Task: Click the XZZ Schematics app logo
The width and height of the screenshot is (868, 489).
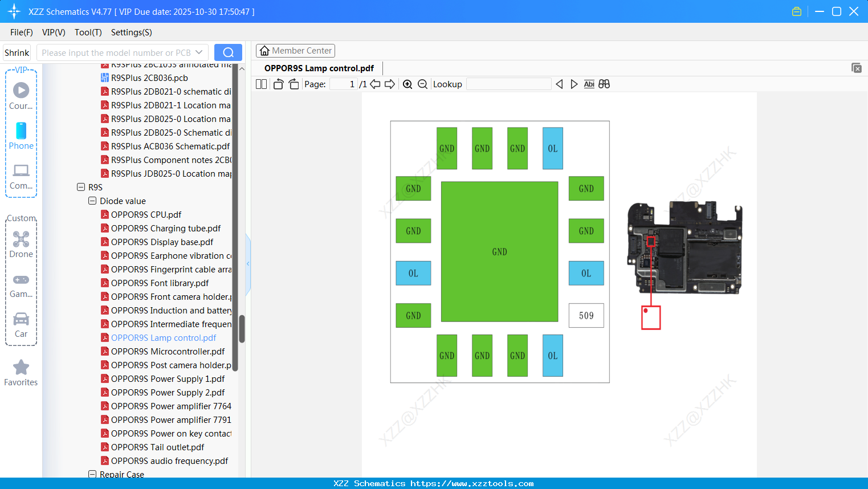Action: click(14, 11)
